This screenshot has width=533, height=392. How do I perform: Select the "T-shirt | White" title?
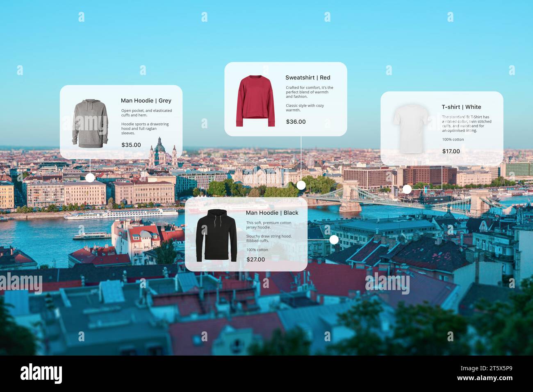461,107
